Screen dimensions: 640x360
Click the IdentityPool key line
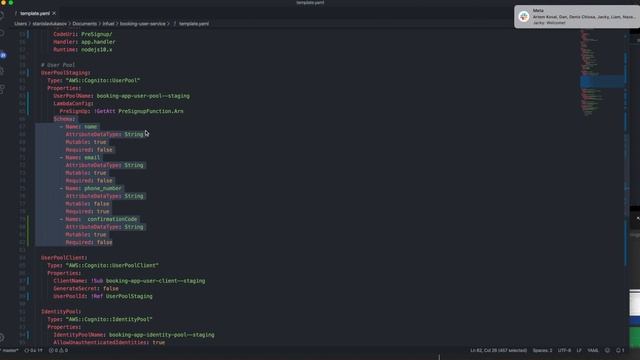coord(61,311)
